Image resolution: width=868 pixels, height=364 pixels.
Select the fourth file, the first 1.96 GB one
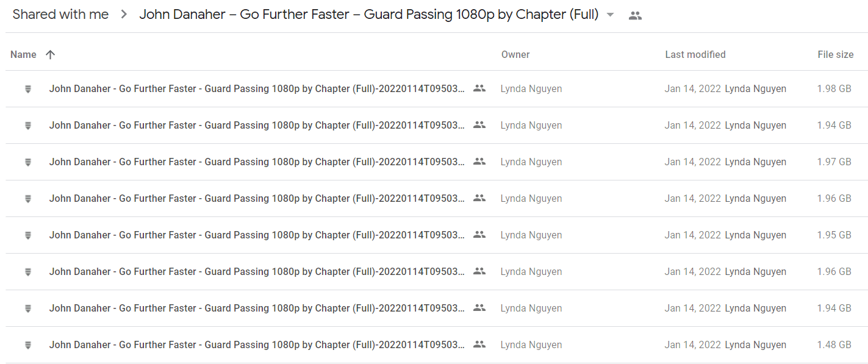[436, 199]
